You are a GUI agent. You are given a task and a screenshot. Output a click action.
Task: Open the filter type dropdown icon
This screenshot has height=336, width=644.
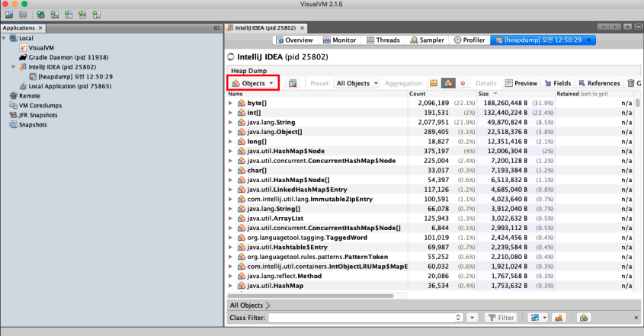coord(539,318)
